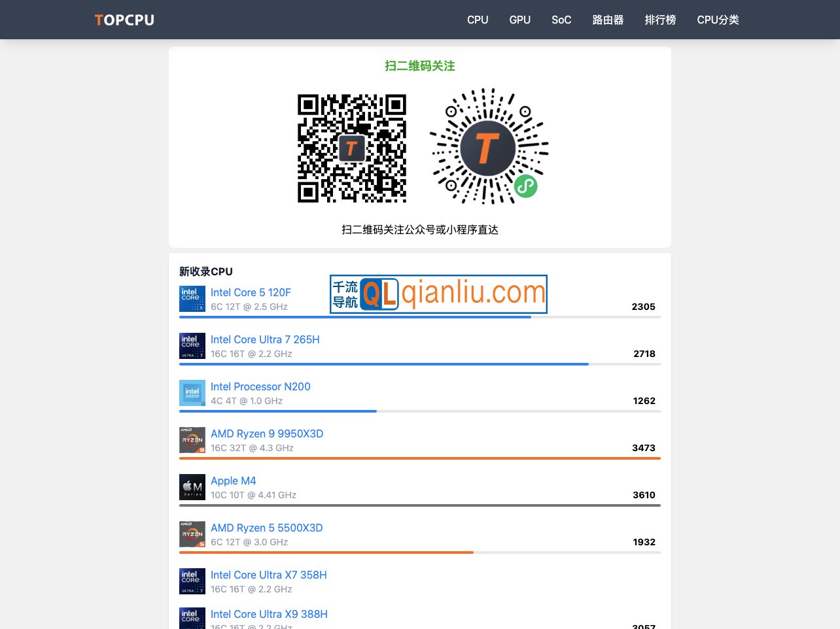Click the AMD Ryzen 5 5500X3D badge icon
The height and width of the screenshot is (629, 840).
[x=192, y=534]
